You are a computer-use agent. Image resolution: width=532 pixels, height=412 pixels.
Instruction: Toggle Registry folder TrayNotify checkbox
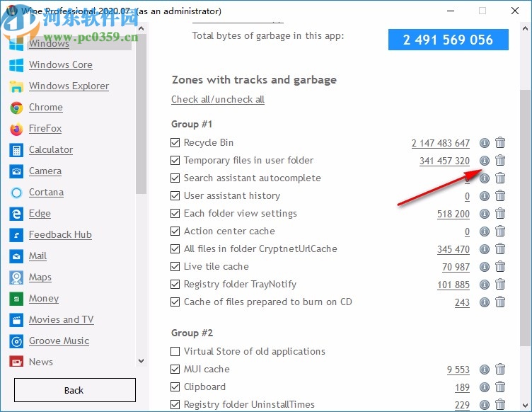(x=175, y=284)
